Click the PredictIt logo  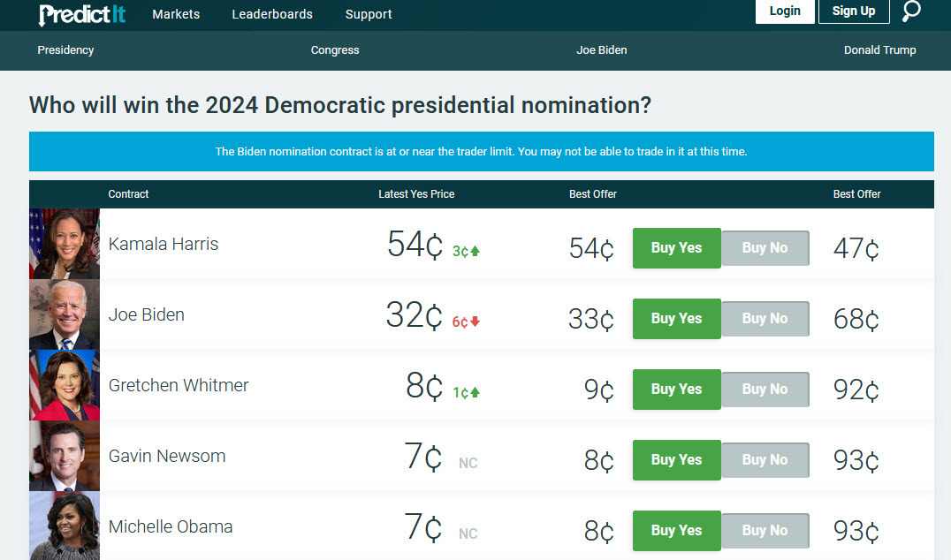(82, 14)
